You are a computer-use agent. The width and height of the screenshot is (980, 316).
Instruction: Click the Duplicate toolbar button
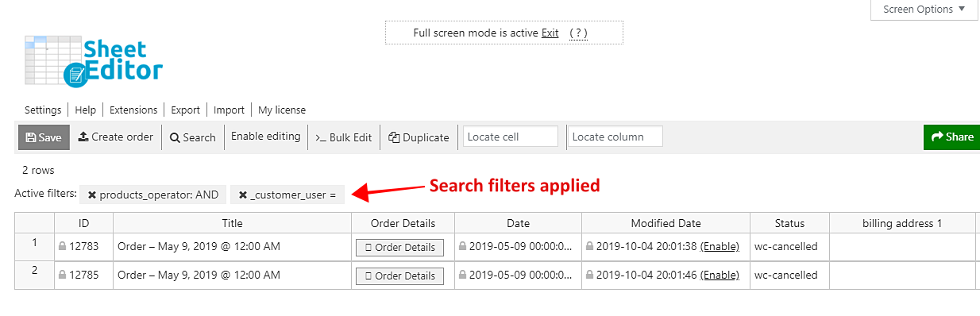[419, 137]
